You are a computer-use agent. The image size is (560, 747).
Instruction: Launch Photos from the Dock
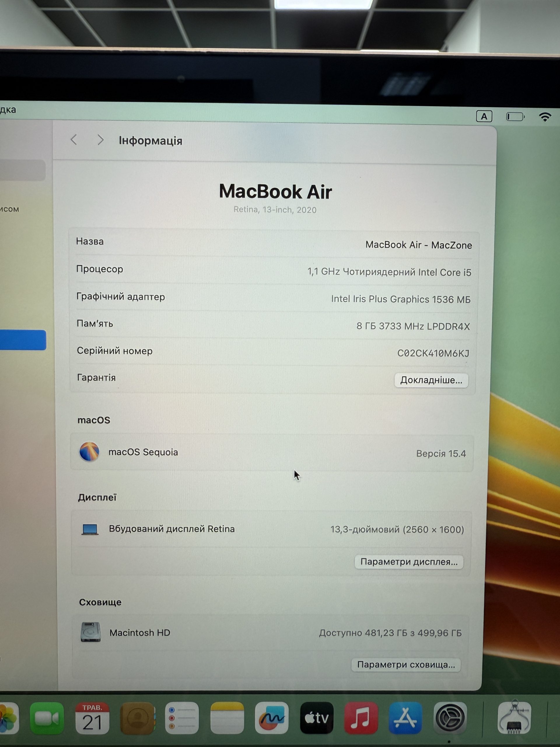8,718
